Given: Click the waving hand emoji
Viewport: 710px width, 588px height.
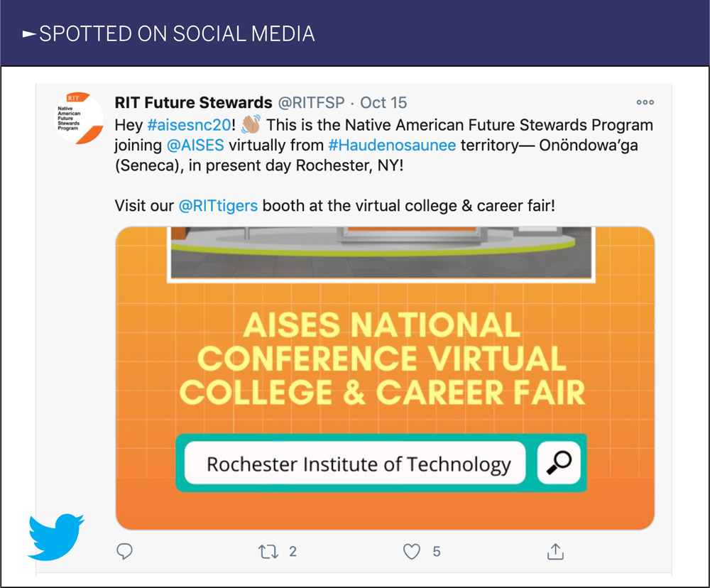Looking at the screenshot, I should 251,125.
